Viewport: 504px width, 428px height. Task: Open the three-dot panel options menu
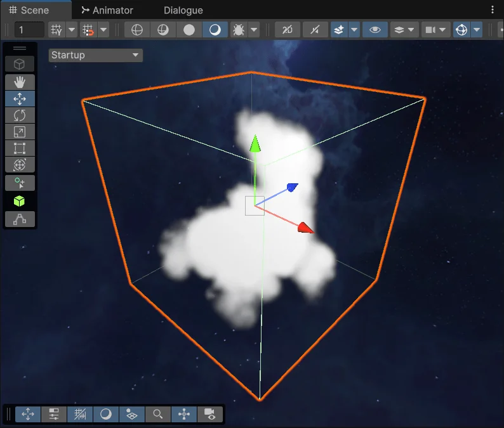(x=493, y=10)
